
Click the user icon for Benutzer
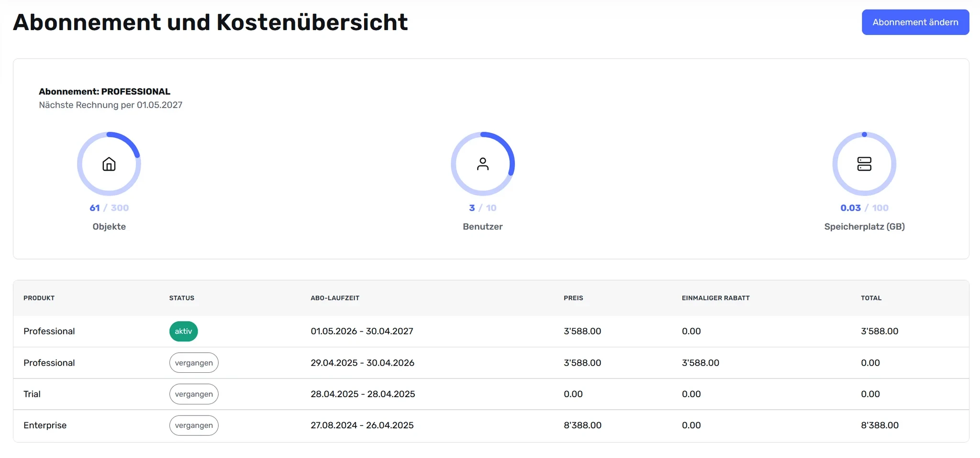pos(483,164)
